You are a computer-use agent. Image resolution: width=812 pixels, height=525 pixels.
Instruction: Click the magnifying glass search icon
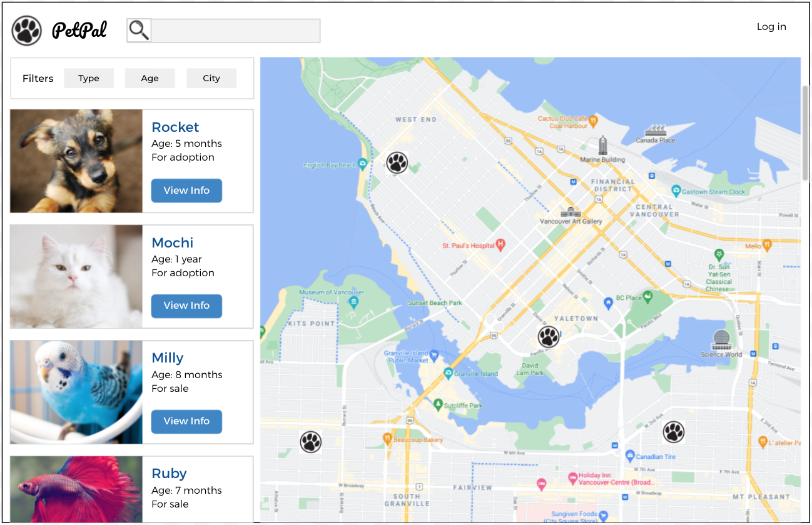139,31
